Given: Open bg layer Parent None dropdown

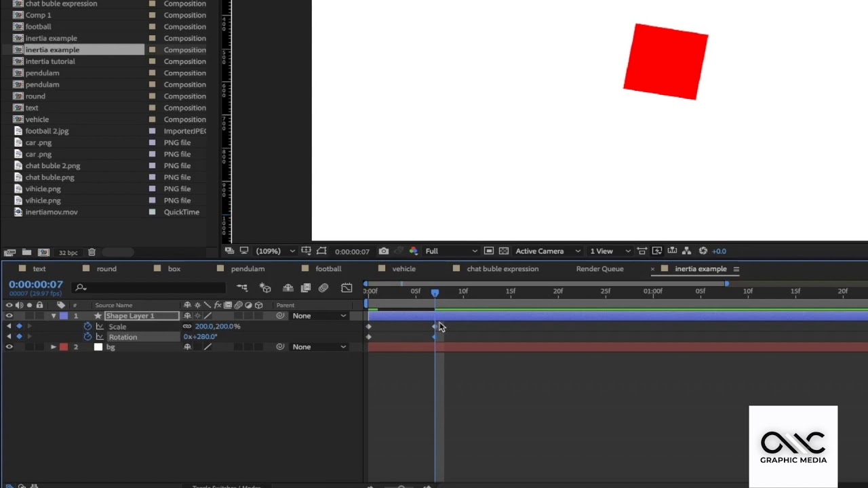Looking at the screenshot, I should (319, 347).
